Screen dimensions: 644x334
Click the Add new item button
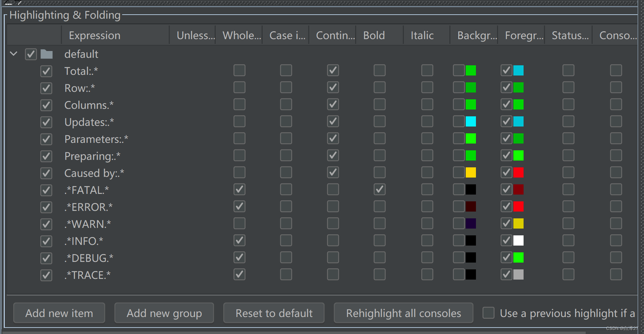pyautogui.click(x=59, y=313)
